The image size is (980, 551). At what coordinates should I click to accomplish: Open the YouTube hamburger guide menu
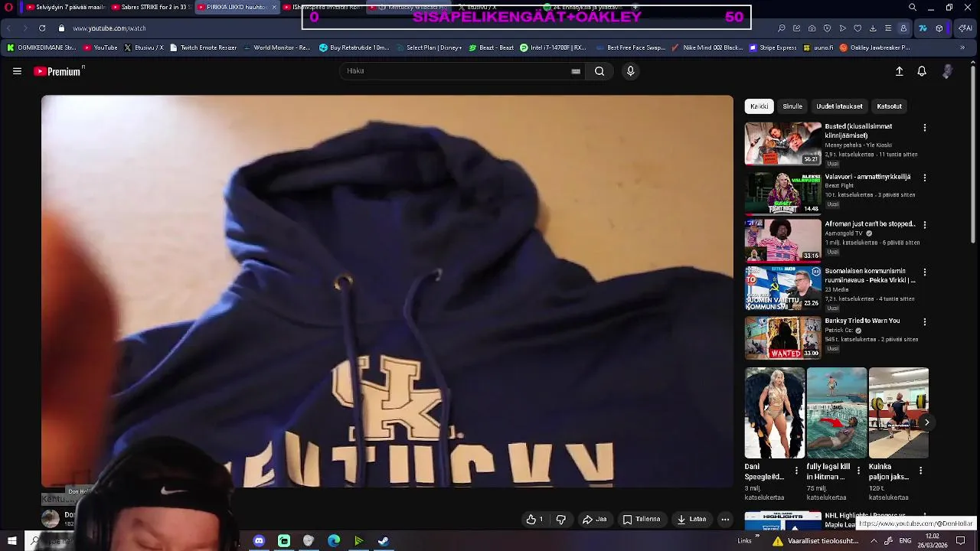tap(17, 71)
